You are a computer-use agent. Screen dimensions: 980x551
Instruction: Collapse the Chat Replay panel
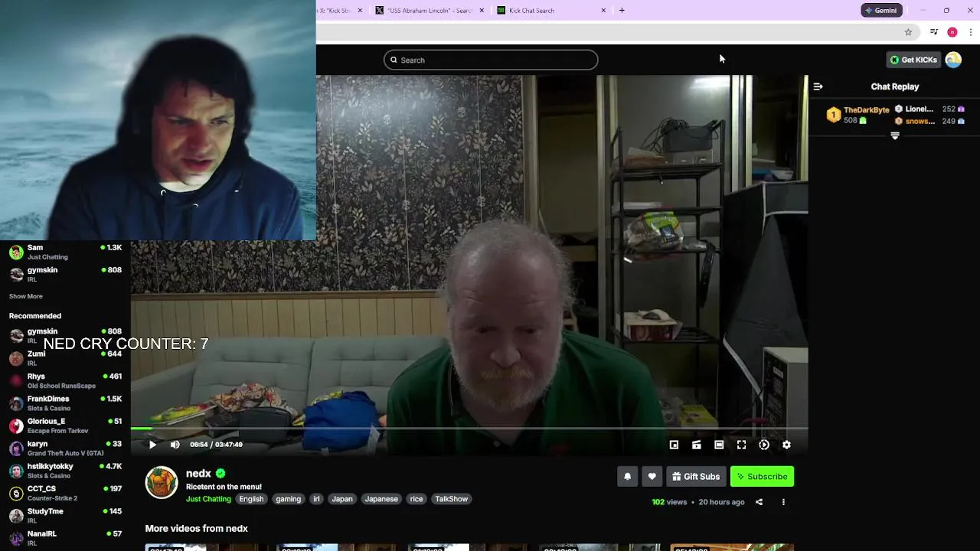point(818,86)
